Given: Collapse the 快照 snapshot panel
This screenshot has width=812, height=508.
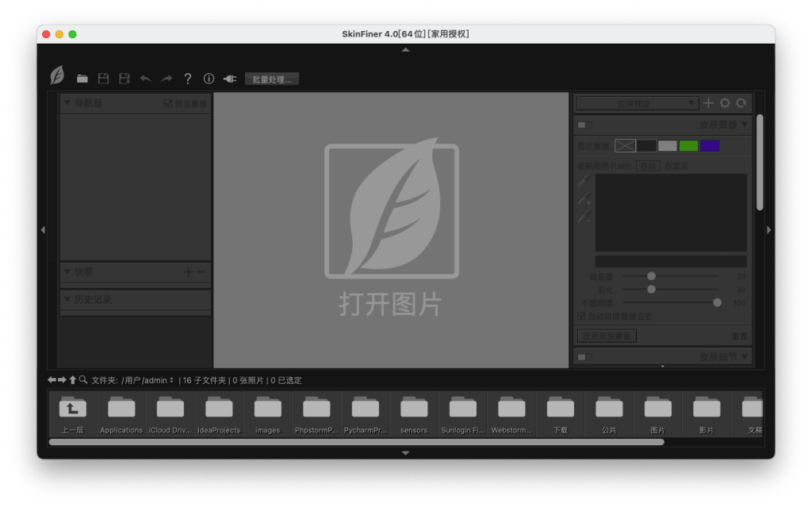Looking at the screenshot, I should [x=67, y=271].
